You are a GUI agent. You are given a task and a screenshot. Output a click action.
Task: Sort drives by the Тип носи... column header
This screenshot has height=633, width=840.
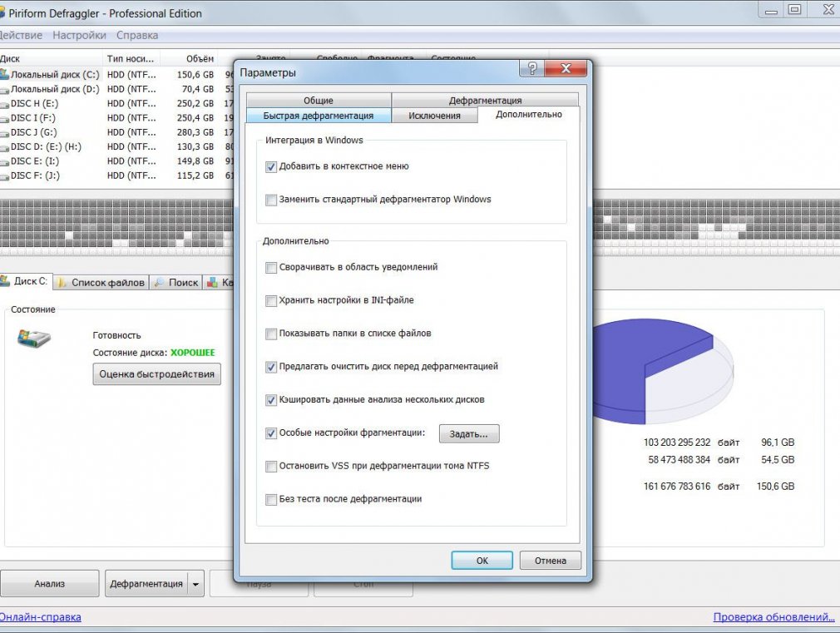(x=131, y=58)
